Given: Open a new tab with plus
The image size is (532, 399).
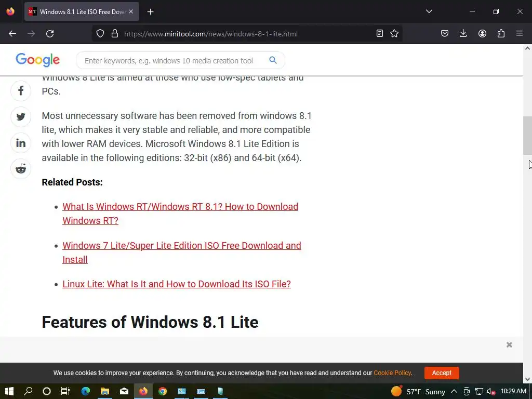Looking at the screenshot, I should point(150,12).
